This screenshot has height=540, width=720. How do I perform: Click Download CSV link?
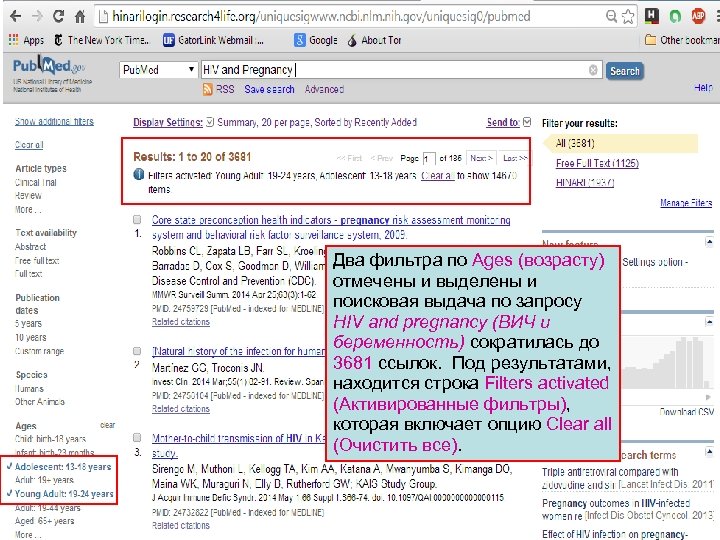[x=686, y=412]
